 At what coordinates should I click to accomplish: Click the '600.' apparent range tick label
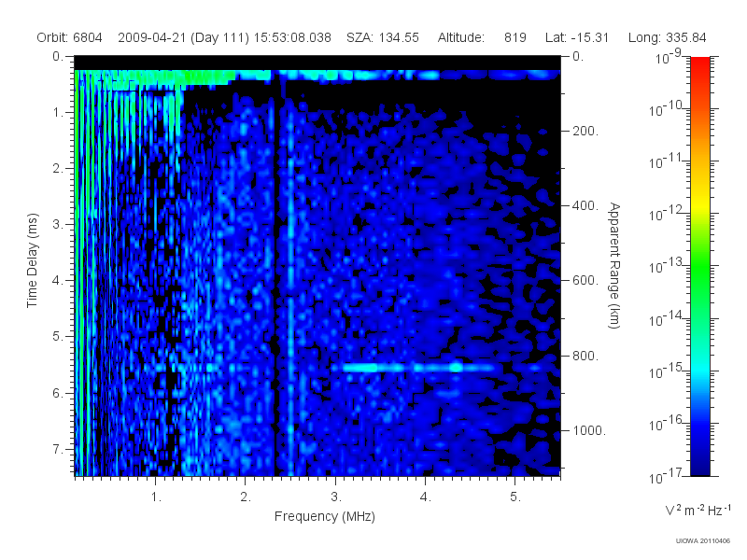point(585,281)
